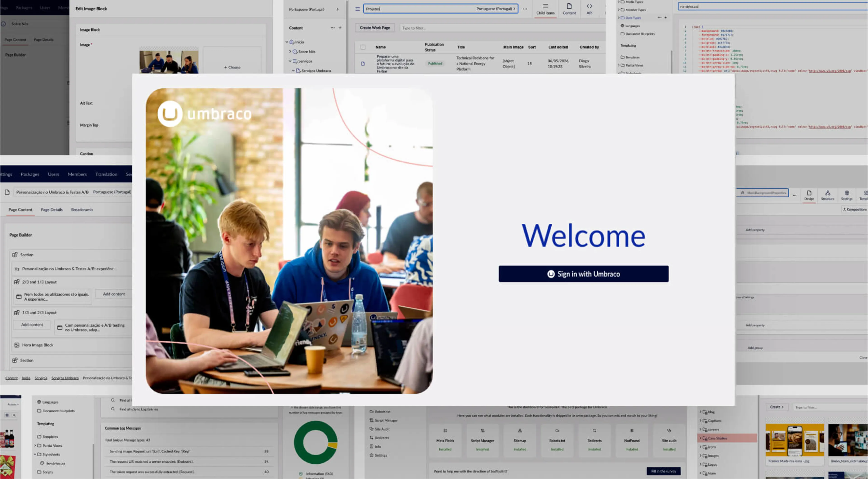
Task: Open the Users section in the top navigation
Action: 54,174
